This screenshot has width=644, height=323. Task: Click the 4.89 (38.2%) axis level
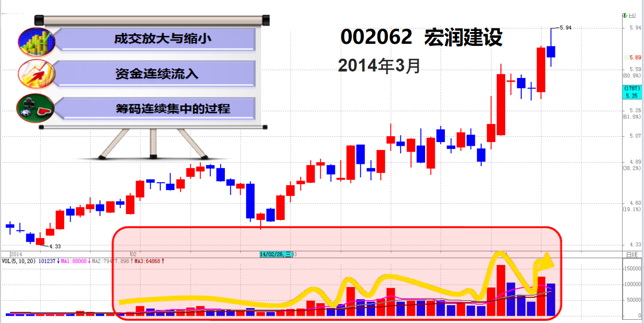[632, 164]
